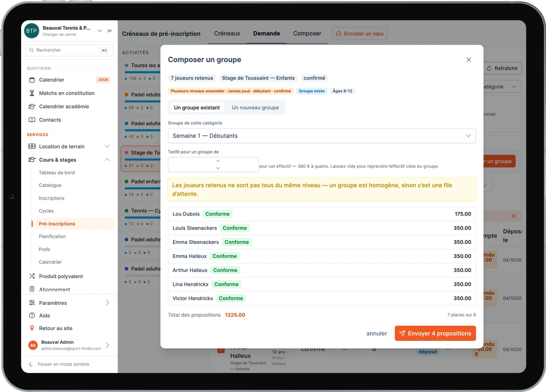Viewport: 546px width, 392px height.
Task: Go to the Composer tab
Action: tap(307, 33)
